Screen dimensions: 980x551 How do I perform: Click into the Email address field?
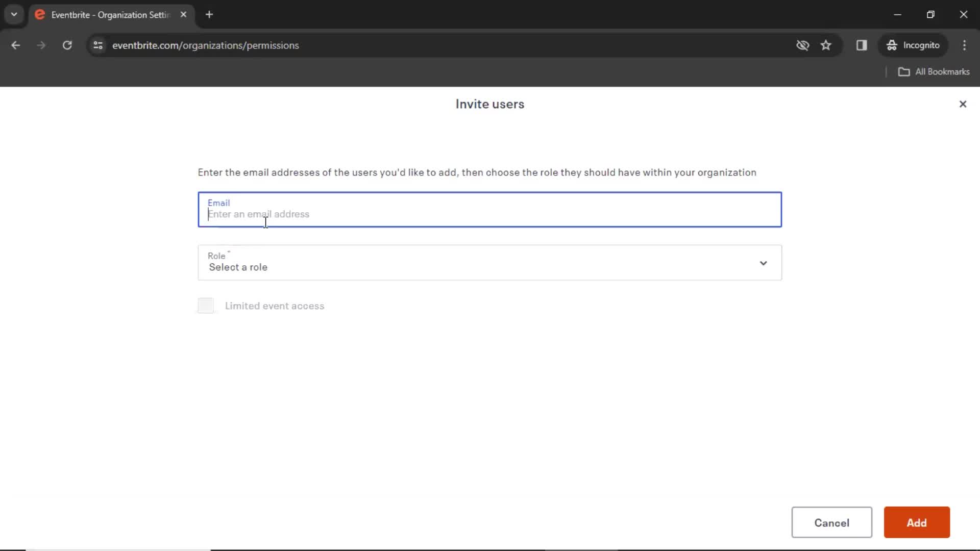click(x=489, y=210)
